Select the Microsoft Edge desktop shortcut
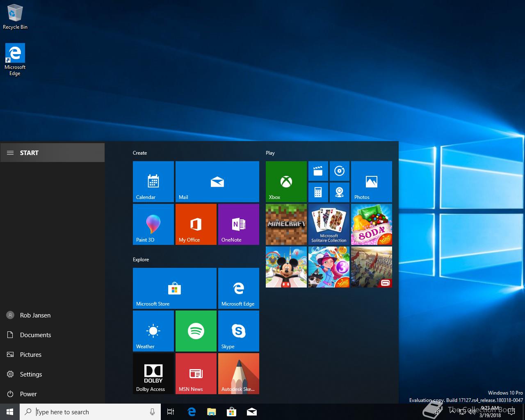Image resolution: width=525 pixels, height=420 pixels. click(x=15, y=60)
